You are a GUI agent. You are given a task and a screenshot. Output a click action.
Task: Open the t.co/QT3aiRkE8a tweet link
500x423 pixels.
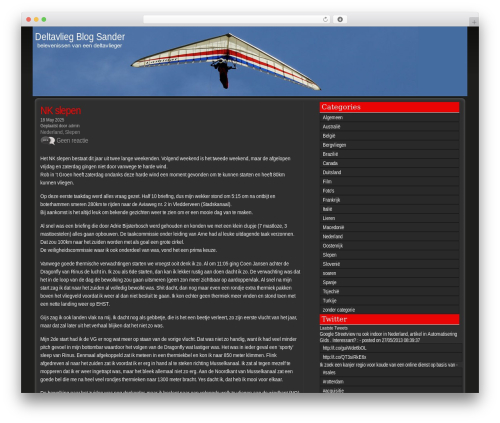[x=345, y=357]
